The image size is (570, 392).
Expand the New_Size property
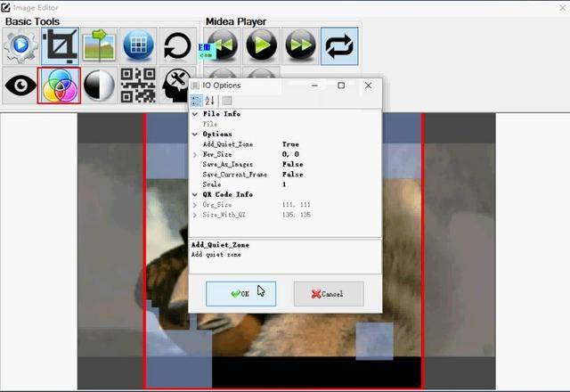point(195,154)
